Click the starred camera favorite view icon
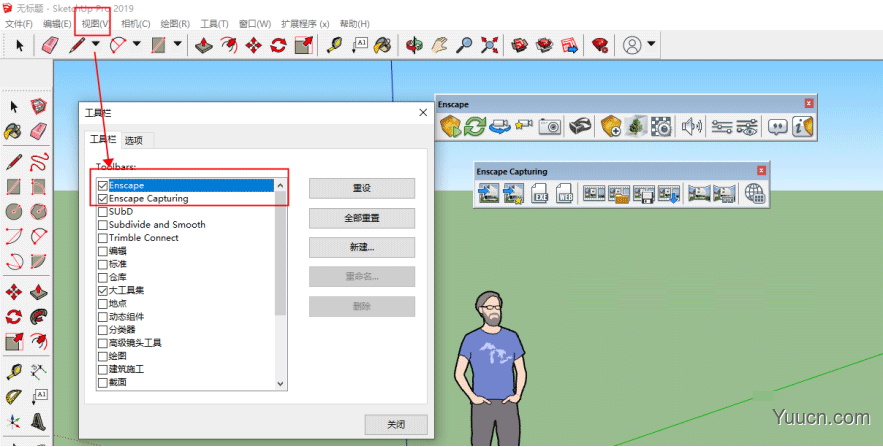This screenshot has height=447, width=883. [524, 124]
